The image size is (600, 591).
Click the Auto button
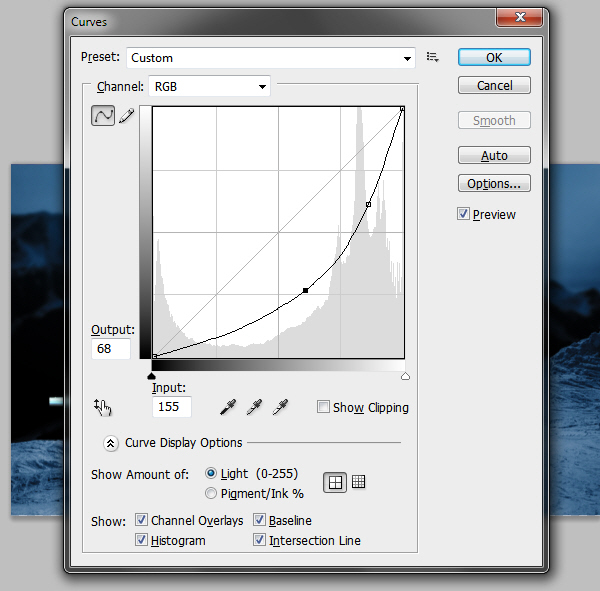point(494,155)
